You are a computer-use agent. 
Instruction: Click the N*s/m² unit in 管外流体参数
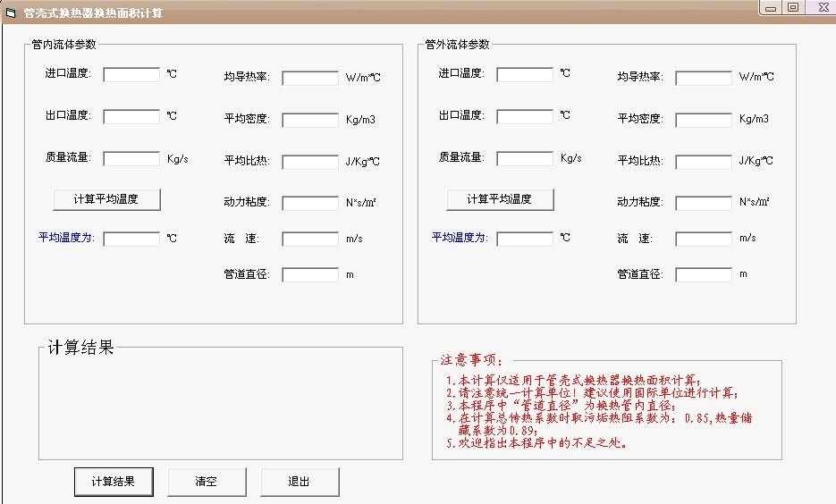[x=755, y=202]
